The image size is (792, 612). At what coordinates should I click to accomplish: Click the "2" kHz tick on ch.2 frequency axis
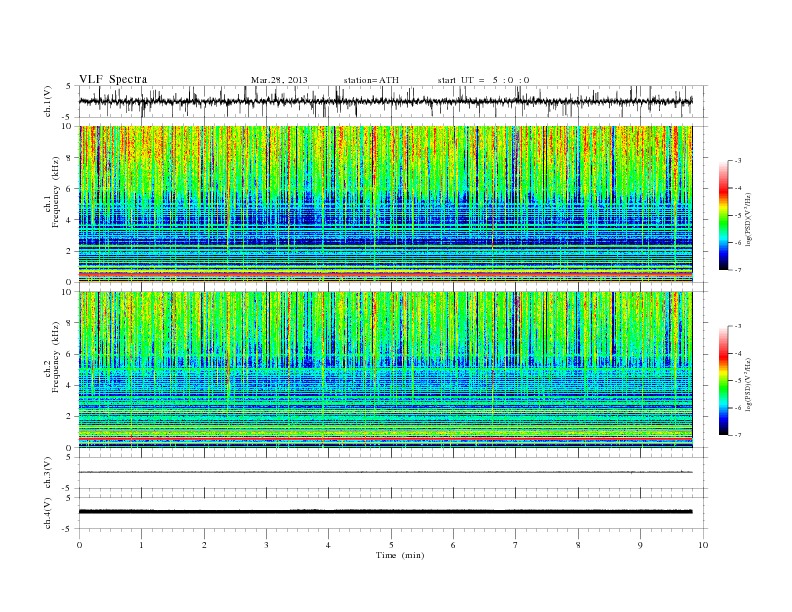pos(70,417)
